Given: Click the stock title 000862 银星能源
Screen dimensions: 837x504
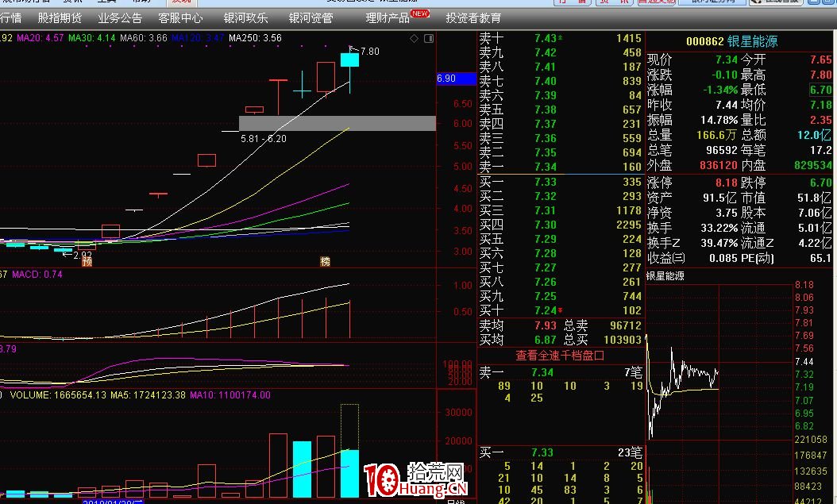Looking at the screenshot, I should tap(731, 41).
